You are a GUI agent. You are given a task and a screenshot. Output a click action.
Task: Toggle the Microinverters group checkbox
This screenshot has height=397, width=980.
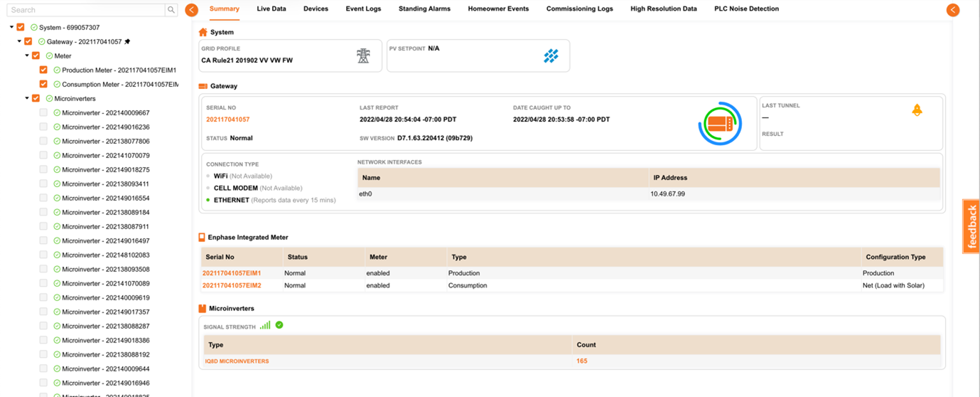(x=36, y=98)
